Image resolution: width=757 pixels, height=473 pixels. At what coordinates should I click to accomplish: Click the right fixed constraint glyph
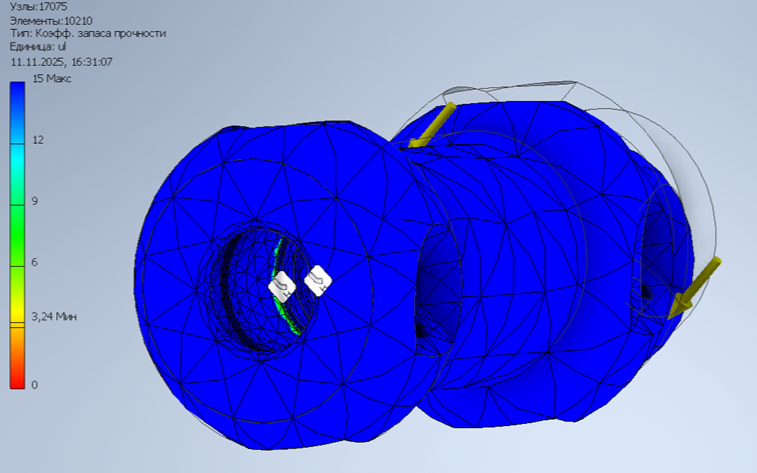pyautogui.click(x=318, y=280)
